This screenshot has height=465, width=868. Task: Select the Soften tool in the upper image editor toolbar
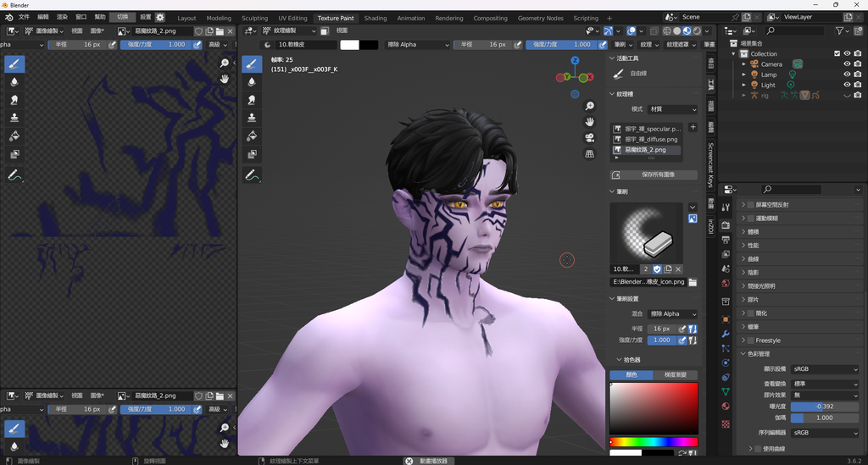14,82
